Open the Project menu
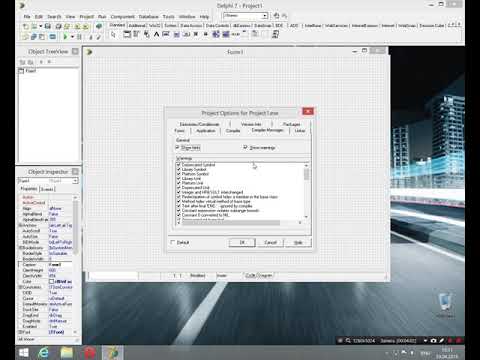The width and height of the screenshot is (480, 360). click(86, 17)
